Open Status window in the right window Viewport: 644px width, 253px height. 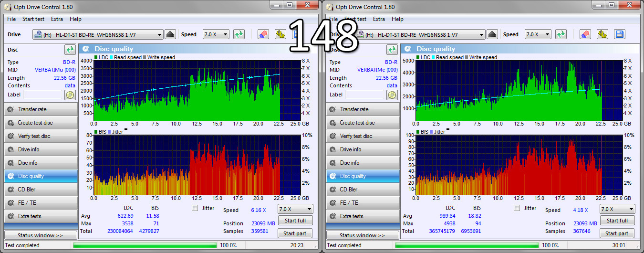[x=363, y=235]
